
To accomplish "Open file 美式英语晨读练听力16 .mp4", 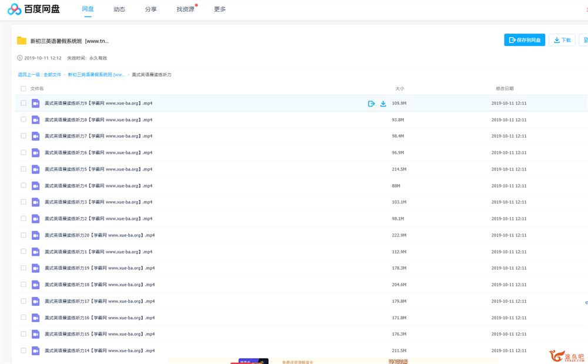I will (100, 318).
